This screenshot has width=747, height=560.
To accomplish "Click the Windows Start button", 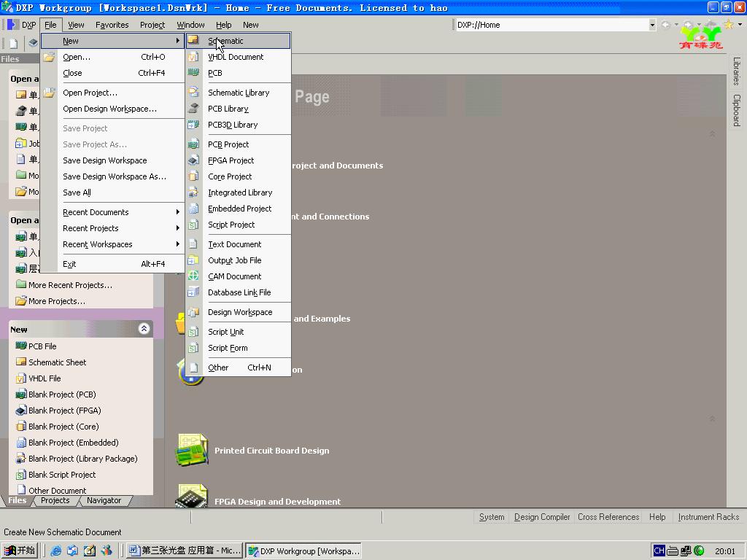I will [x=20, y=551].
